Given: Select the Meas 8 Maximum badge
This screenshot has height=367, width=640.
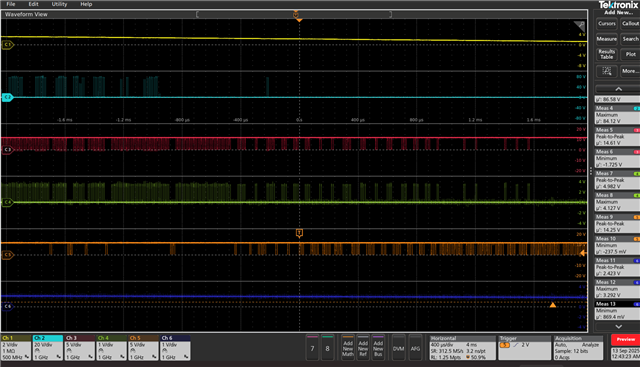Looking at the screenshot, I should click(617, 202).
